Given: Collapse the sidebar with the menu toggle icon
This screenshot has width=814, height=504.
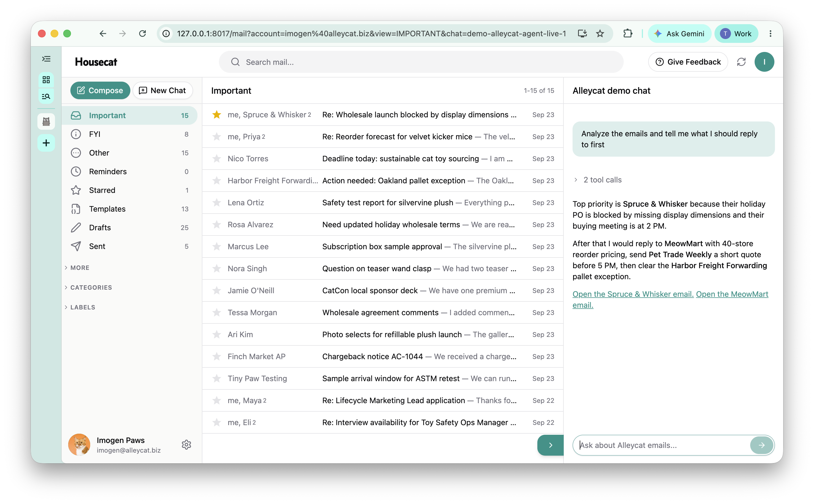Looking at the screenshot, I should [x=46, y=59].
